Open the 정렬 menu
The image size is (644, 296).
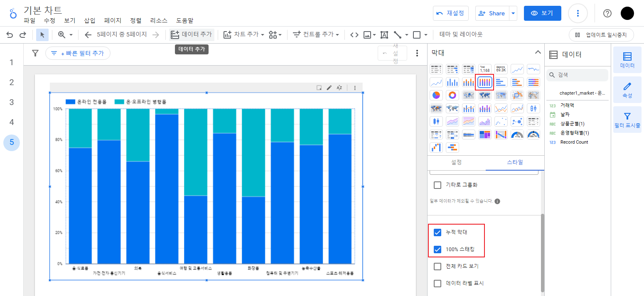point(135,20)
